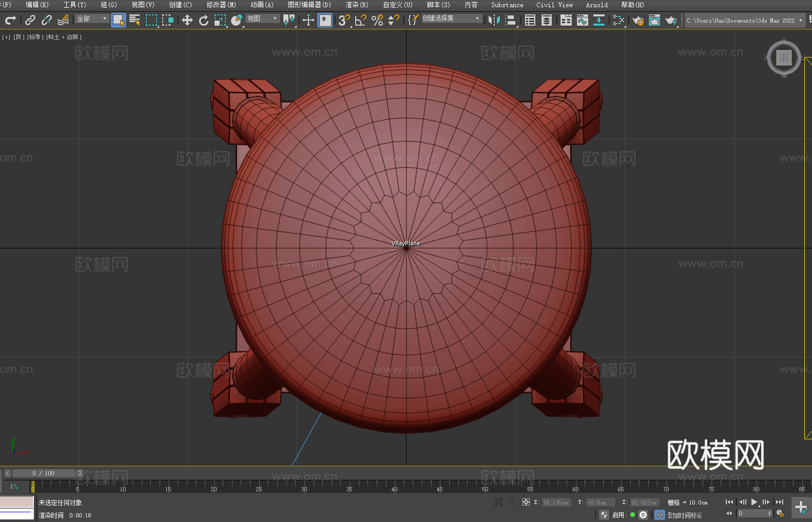
Task: Go to start of animation
Action: point(729,502)
